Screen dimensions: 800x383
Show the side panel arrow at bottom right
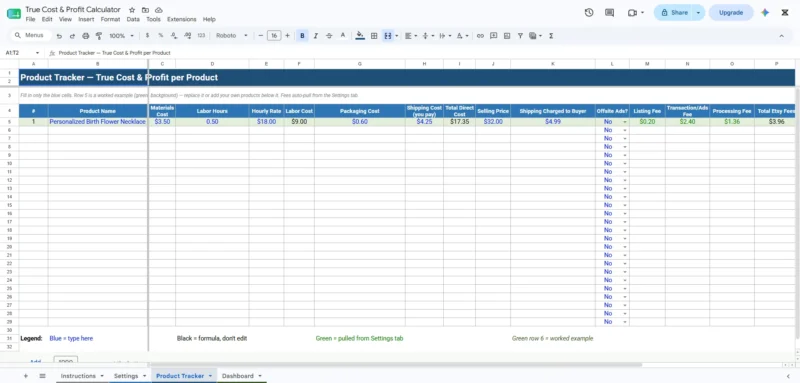[788, 376]
